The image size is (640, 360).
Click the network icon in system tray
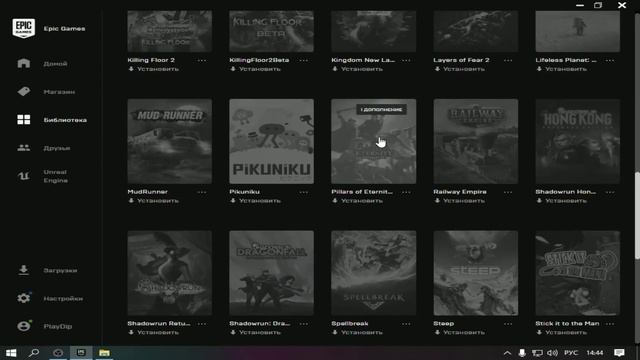(537, 353)
